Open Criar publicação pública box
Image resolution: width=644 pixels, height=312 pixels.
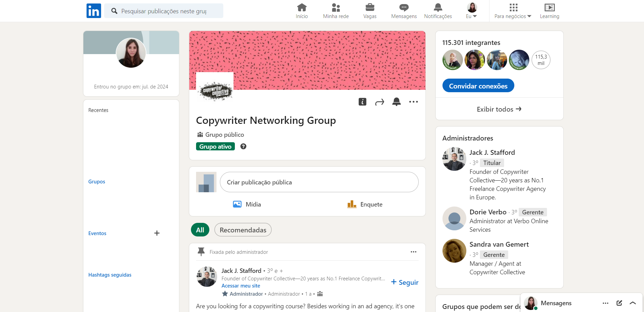[x=319, y=182]
